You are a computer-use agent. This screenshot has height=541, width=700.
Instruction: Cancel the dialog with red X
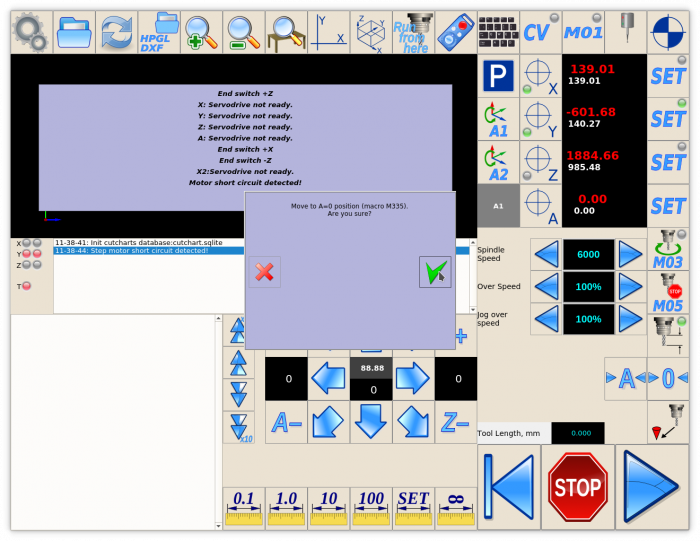[264, 272]
